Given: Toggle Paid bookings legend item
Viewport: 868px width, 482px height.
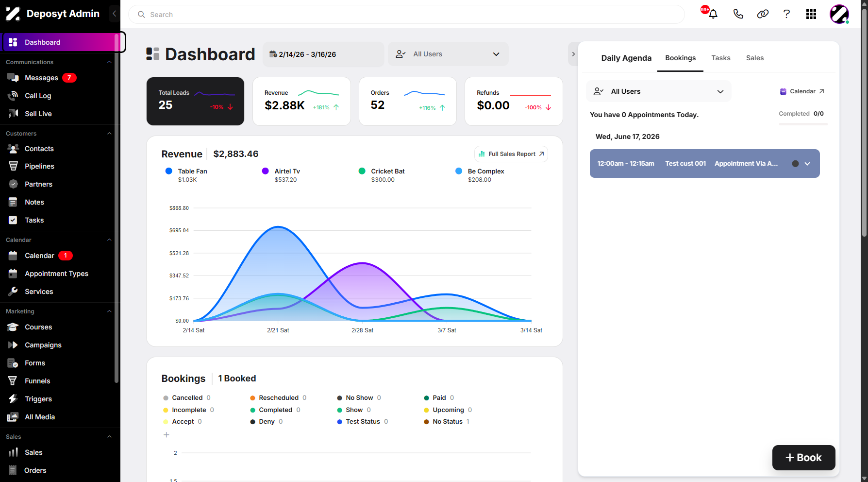Looking at the screenshot, I should coord(439,397).
